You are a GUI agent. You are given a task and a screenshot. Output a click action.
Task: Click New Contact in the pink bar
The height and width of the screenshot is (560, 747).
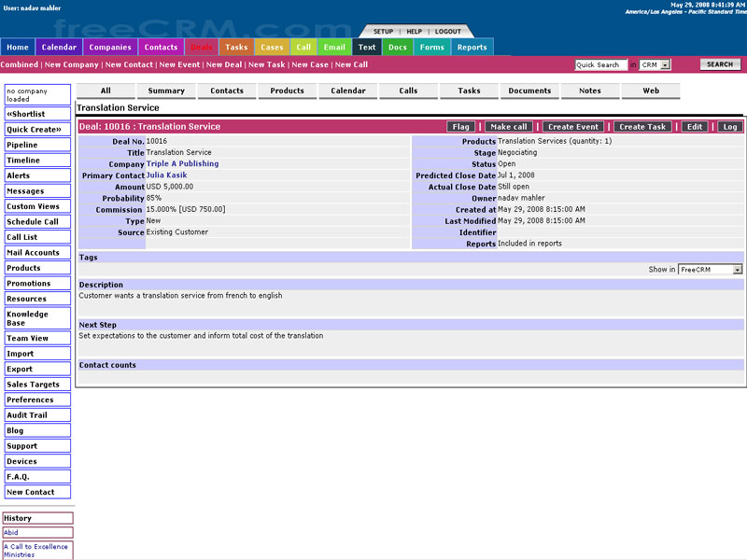[129, 64]
